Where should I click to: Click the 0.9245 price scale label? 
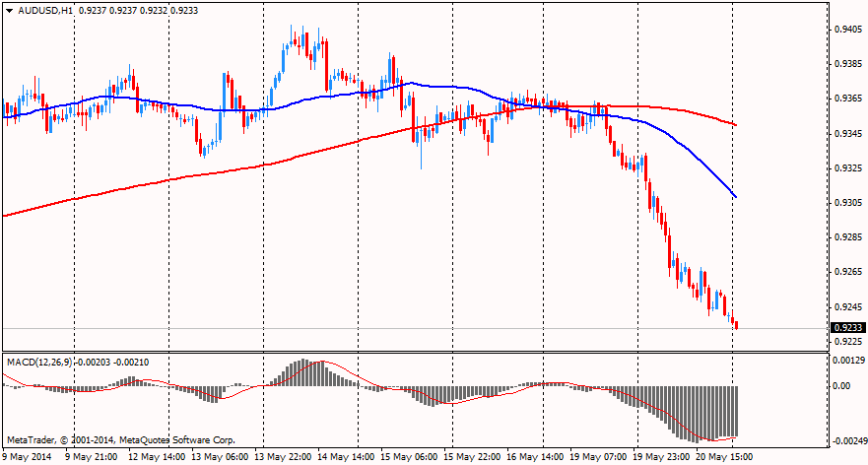click(x=847, y=306)
